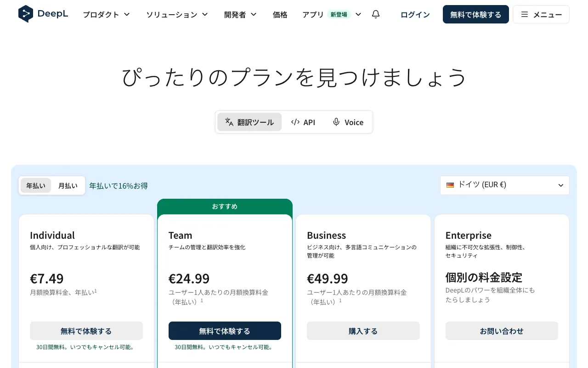Screen dimensions: 588x368
Task: Click the Team plan title
Action: (x=180, y=235)
